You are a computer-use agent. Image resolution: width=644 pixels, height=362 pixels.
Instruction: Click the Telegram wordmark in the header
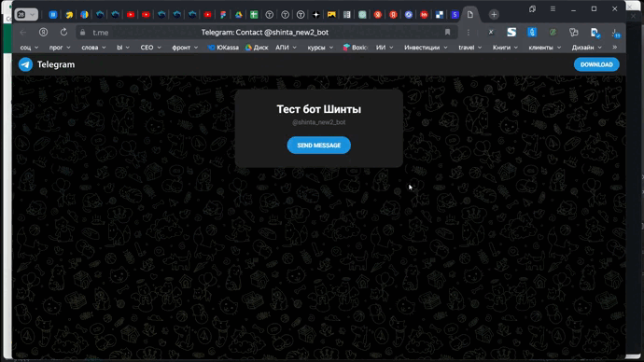(x=56, y=64)
